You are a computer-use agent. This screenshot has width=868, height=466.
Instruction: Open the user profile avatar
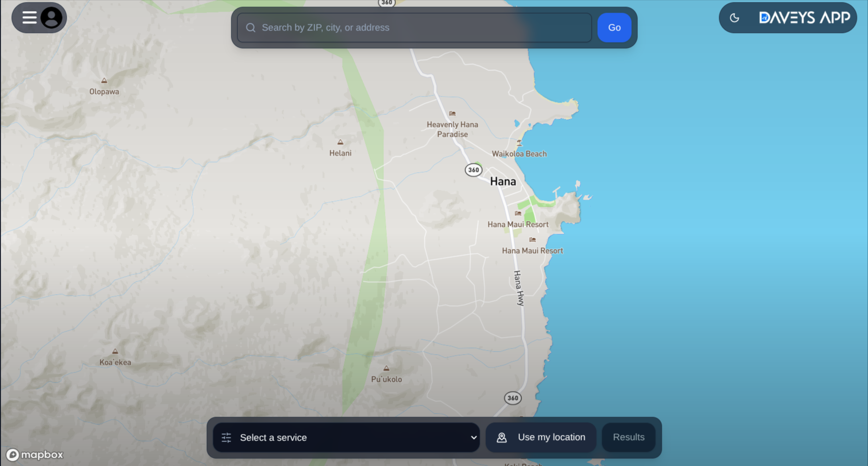[x=51, y=18]
